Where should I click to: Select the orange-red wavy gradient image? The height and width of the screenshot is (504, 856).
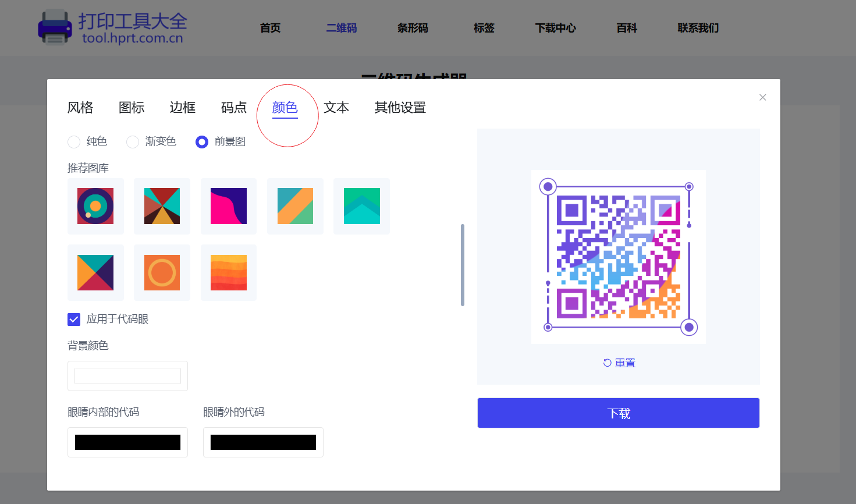229,272
